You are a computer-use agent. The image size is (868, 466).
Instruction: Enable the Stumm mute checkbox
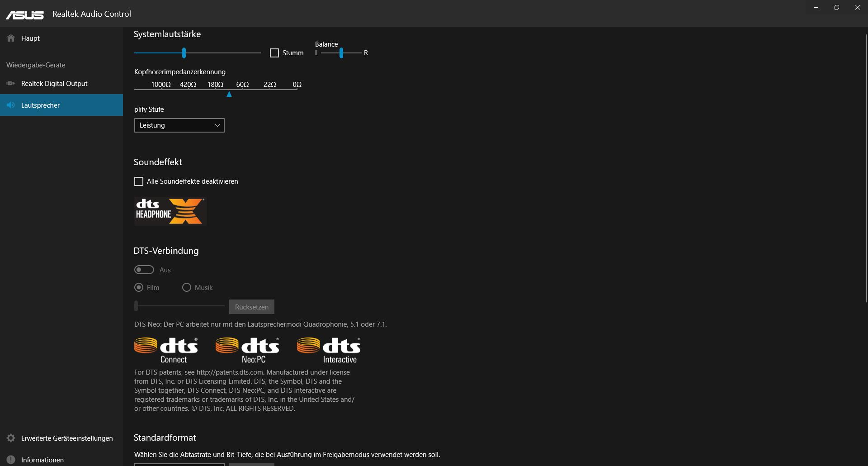pyautogui.click(x=274, y=53)
